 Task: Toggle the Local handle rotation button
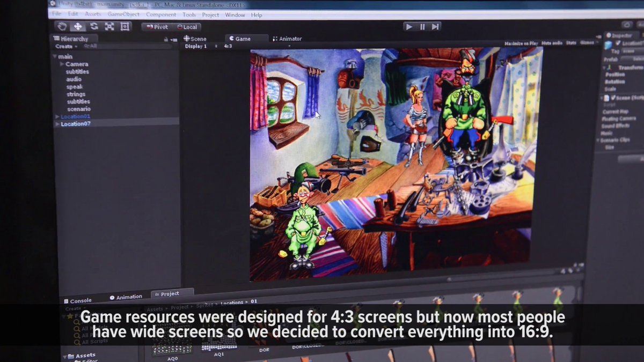[x=186, y=27]
